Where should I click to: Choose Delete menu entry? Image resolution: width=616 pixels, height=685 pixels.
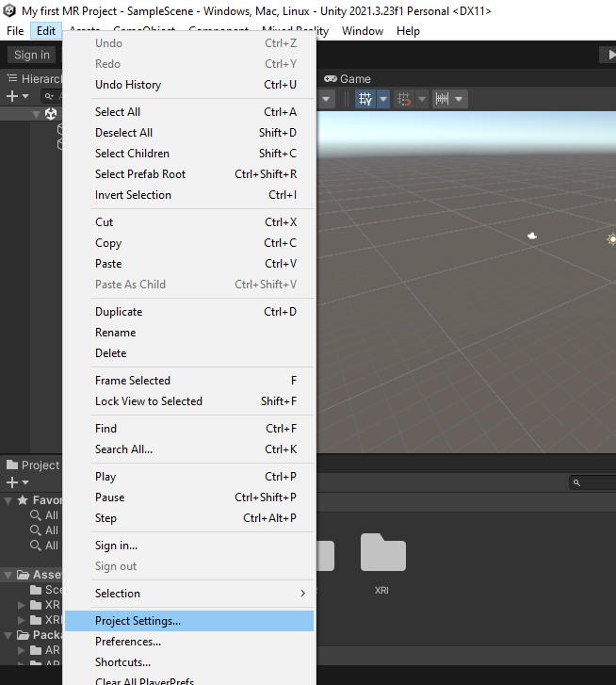(189, 353)
